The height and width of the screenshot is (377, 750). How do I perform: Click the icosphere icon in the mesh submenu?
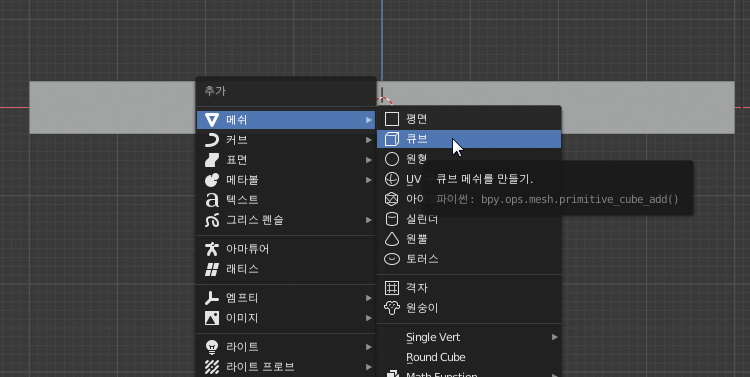click(x=392, y=199)
